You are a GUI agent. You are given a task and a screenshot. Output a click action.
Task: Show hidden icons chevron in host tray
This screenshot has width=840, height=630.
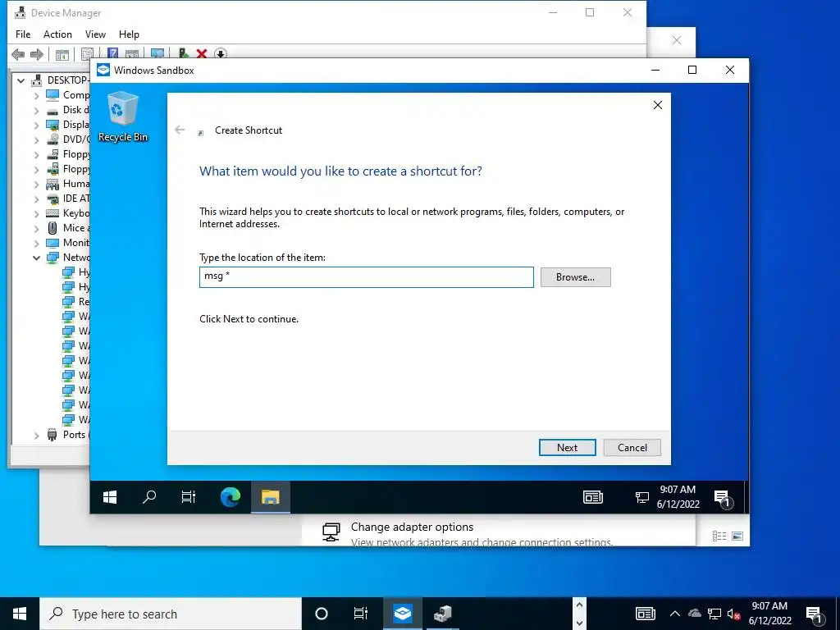tap(675, 614)
